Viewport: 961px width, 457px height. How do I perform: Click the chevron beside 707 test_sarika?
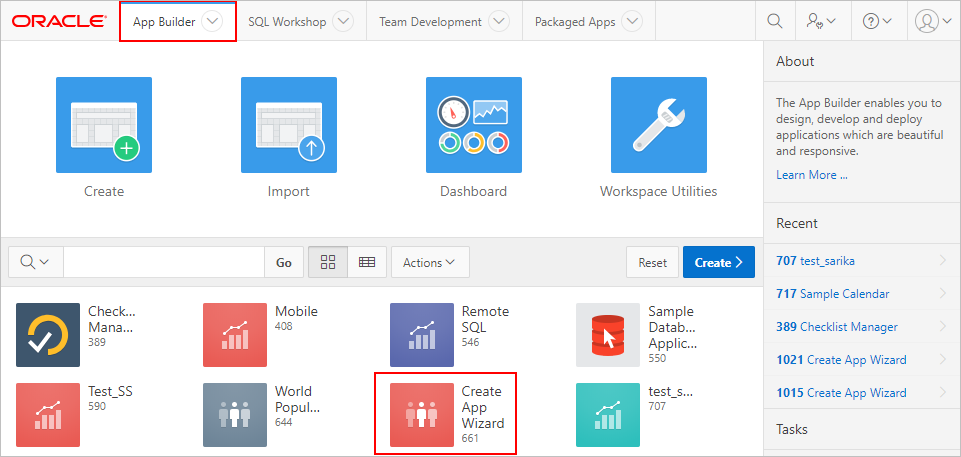[943, 261]
